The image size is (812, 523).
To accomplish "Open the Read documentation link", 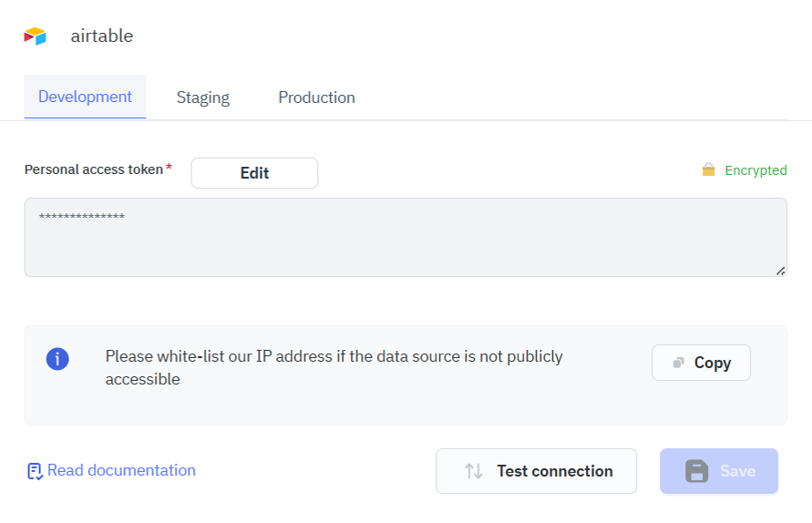I will (x=121, y=470).
